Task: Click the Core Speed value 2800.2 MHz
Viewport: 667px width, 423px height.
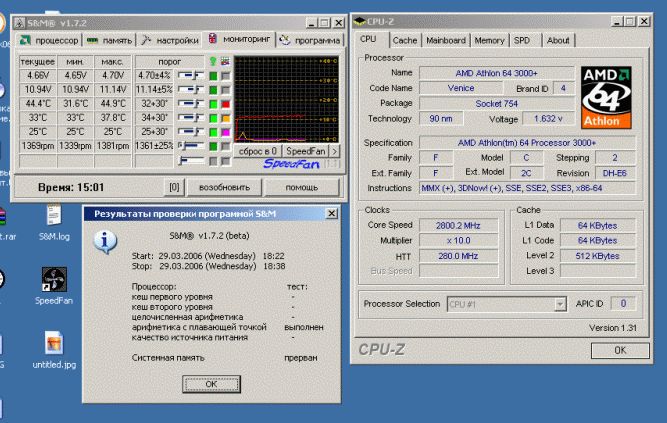Action: (x=458, y=226)
